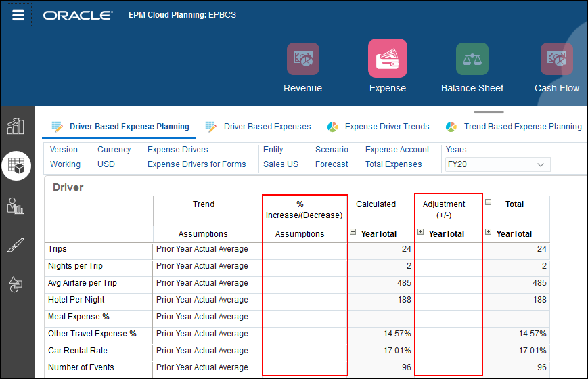The width and height of the screenshot is (588, 379).
Task: Select the Hotel Per Night row header
Action: (99, 301)
